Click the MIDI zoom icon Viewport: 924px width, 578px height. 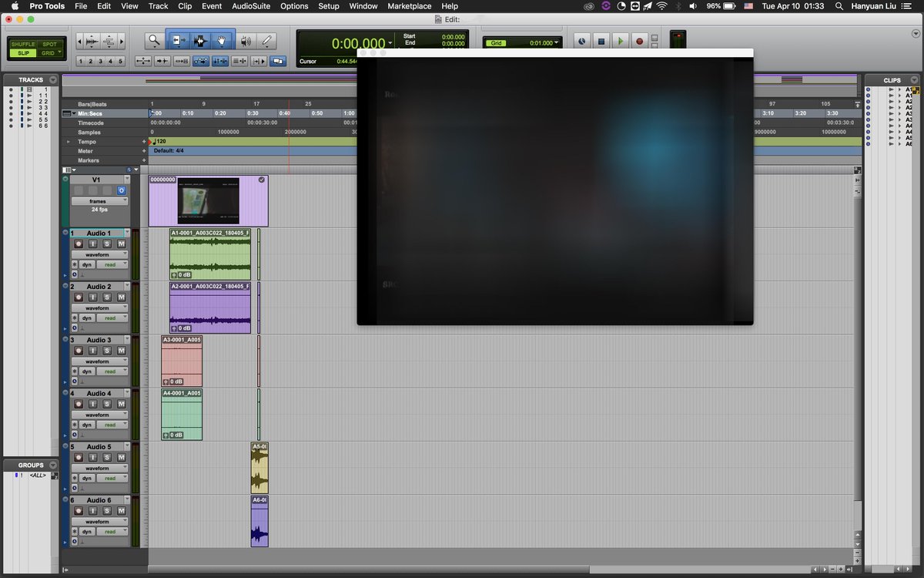click(109, 41)
